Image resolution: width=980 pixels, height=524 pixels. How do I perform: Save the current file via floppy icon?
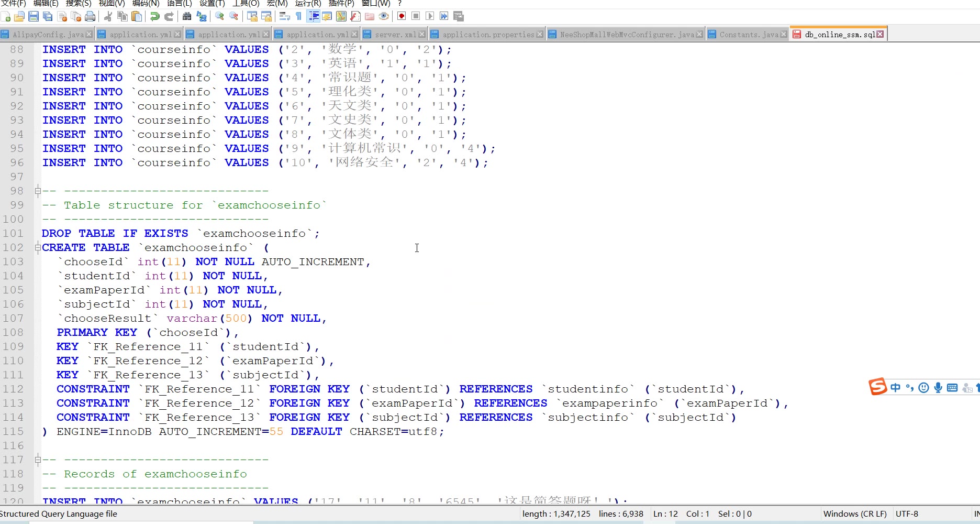tap(34, 16)
